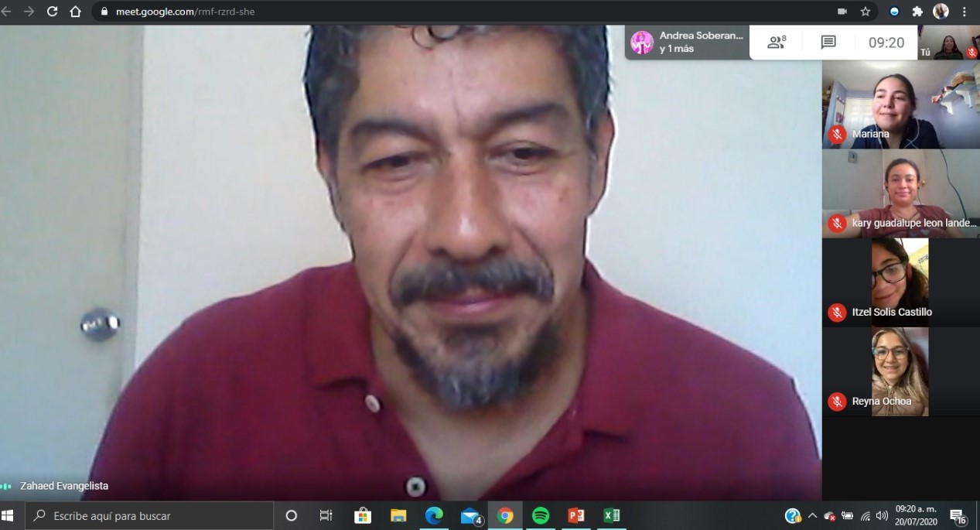Select Mariana's video thumbnail

tap(901, 104)
